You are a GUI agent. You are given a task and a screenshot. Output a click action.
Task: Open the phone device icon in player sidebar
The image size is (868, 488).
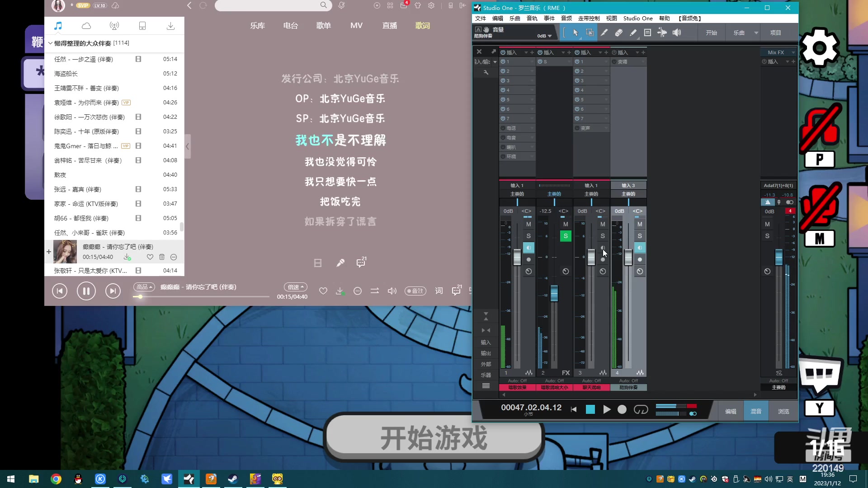point(142,26)
